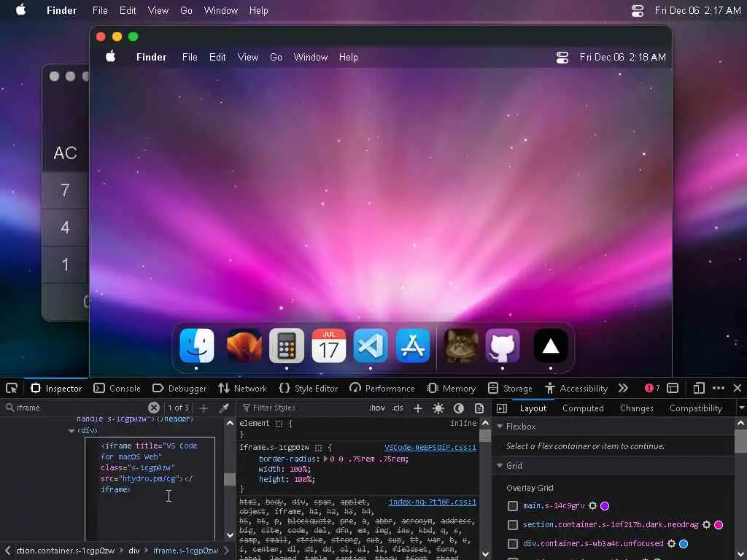Enable grid overlay for section.container.s-1of217b.dark.neodrag
Screen dimensions: 747x560
click(513, 525)
